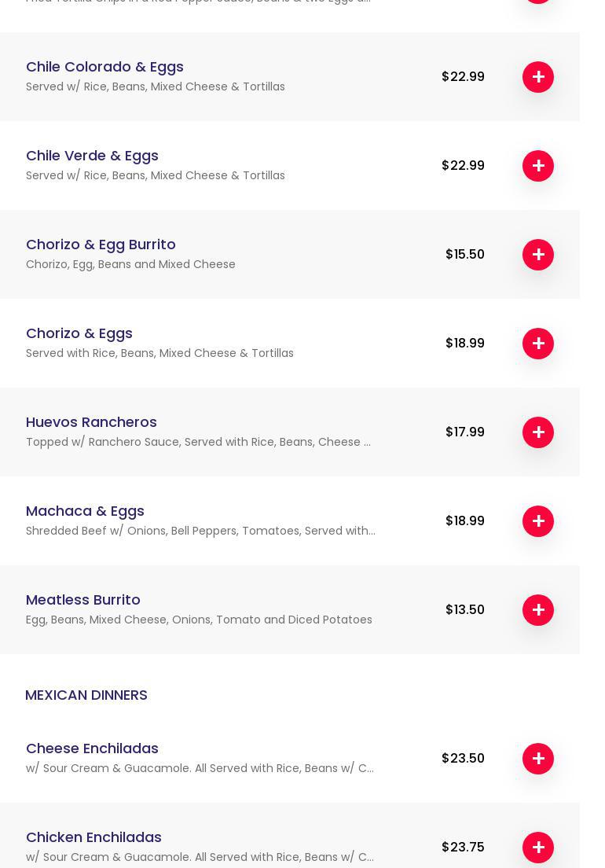Image resolution: width=605 pixels, height=868 pixels.
Task: Click the truncated Machaca & Eggs description
Action: tap(200, 531)
